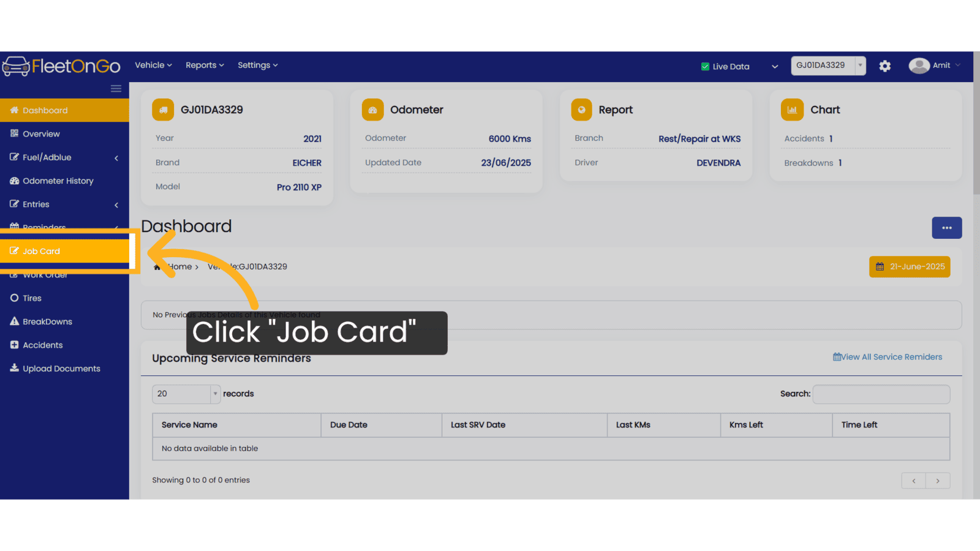This screenshot has height=551, width=980.
Task: Open the Reports dropdown menu
Action: pos(205,65)
